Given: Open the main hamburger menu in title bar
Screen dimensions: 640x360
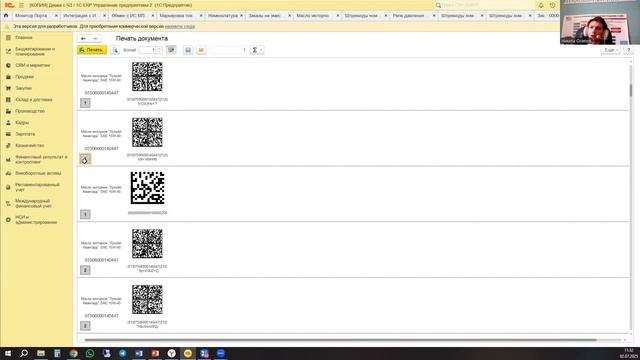Looking at the screenshot, I should 21,5.
